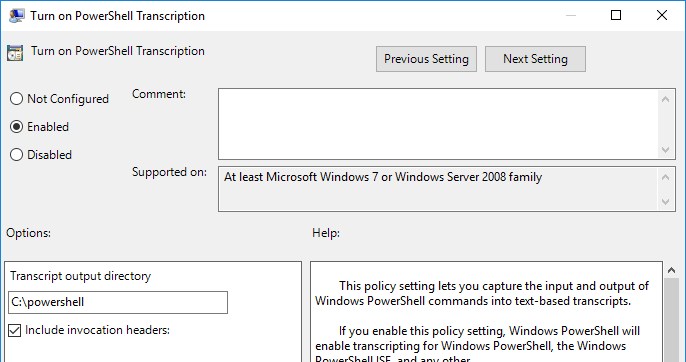Screen dimensions: 686x362
Task: Click the Help pane scrollbar thumb
Action: tap(672, 320)
